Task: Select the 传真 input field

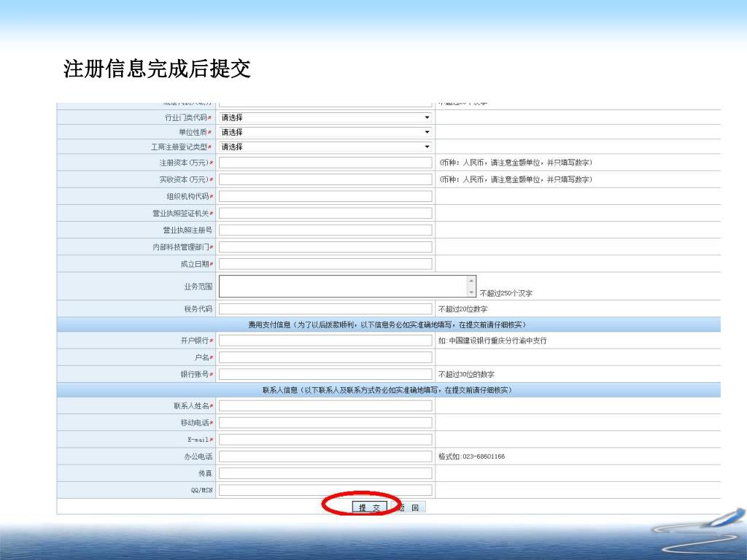Action: pos(325,473)
